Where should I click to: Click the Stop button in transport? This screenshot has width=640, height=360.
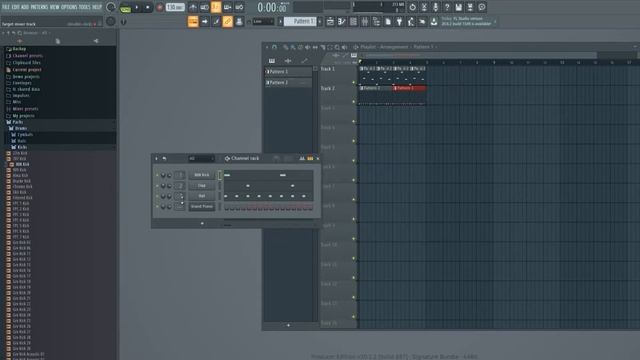pyautogui.click(x=148, y=7)
